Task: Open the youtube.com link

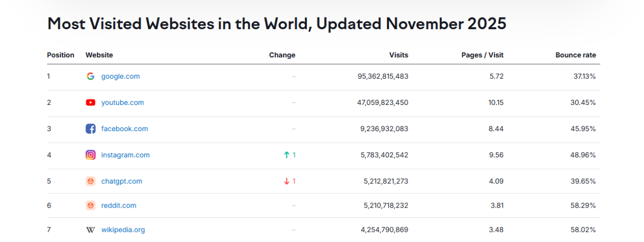Action: [x=123, y=102]
